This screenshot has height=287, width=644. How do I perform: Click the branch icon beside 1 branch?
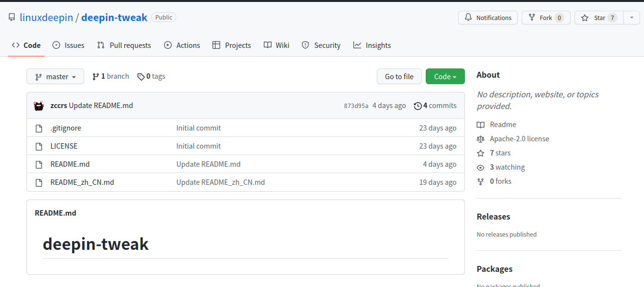(x=96, y=77)
